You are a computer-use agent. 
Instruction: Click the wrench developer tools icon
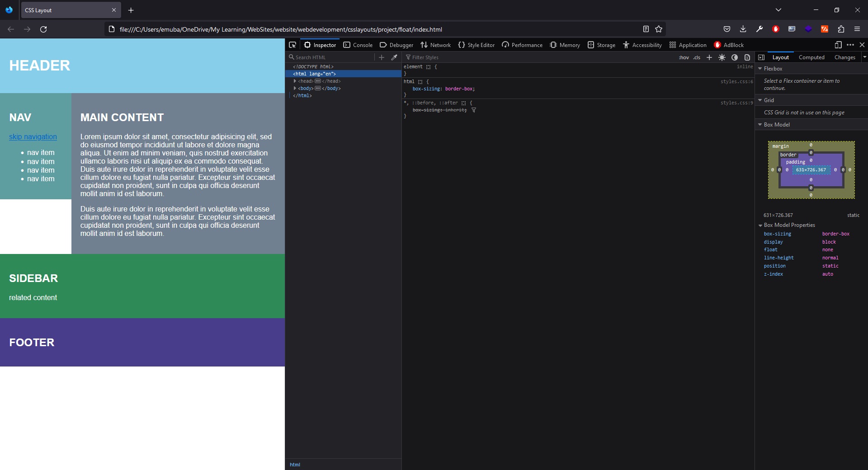coord(759,29)
